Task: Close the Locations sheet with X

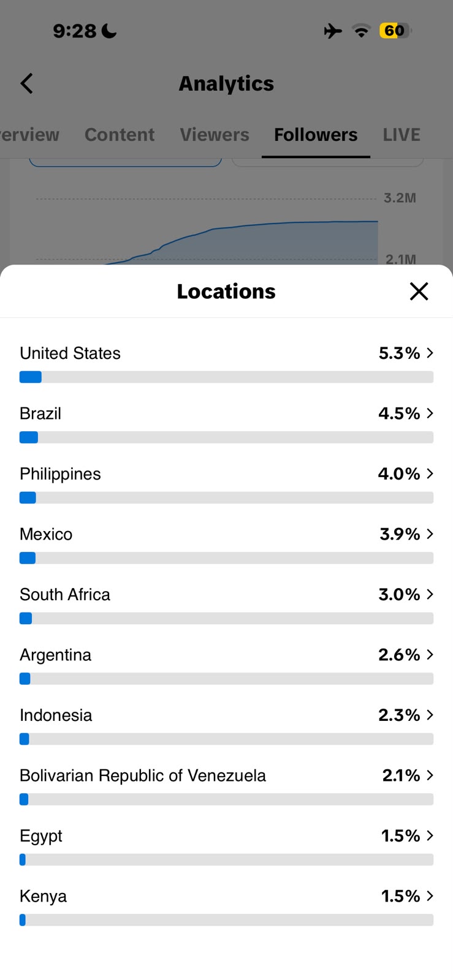Action: point(419,292)
